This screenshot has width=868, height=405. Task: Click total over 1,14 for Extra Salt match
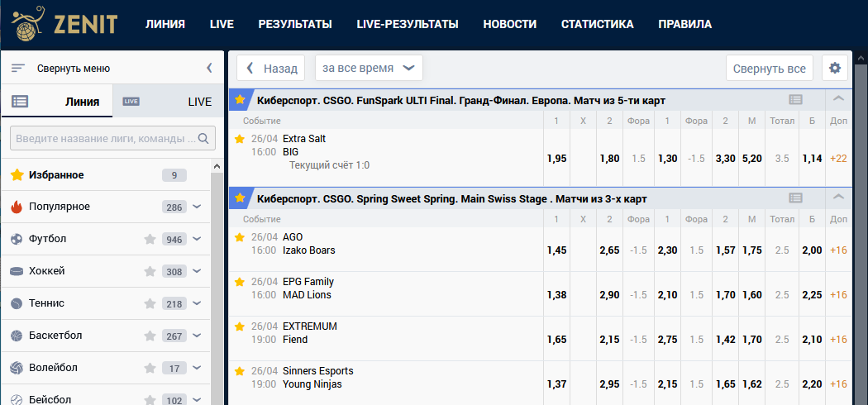point(812,158)
